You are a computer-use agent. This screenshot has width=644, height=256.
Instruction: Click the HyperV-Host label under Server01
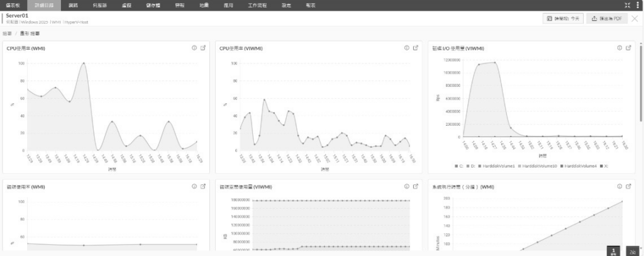pos(75,22)
